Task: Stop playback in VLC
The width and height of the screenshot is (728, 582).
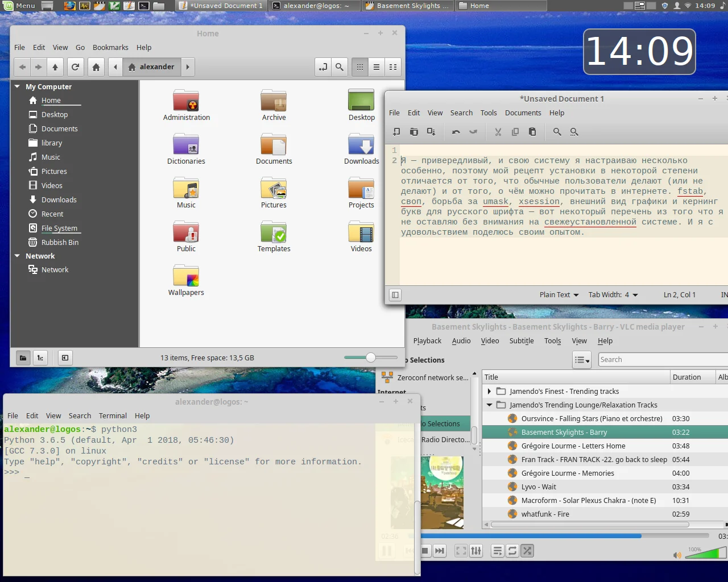Action: click(x=425, y=551)
